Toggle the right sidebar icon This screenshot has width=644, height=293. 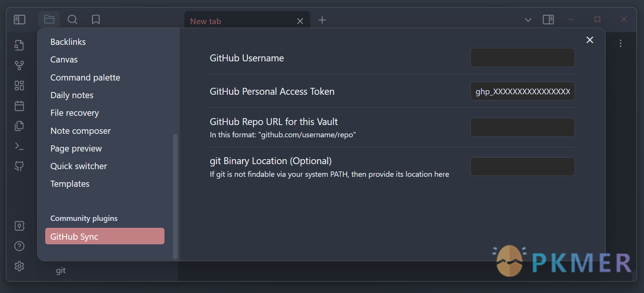pyautogui.click(x=549, y=20)
